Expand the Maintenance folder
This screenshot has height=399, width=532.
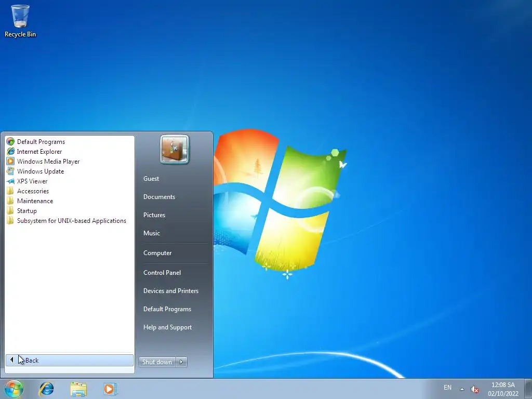pos(35,201)
